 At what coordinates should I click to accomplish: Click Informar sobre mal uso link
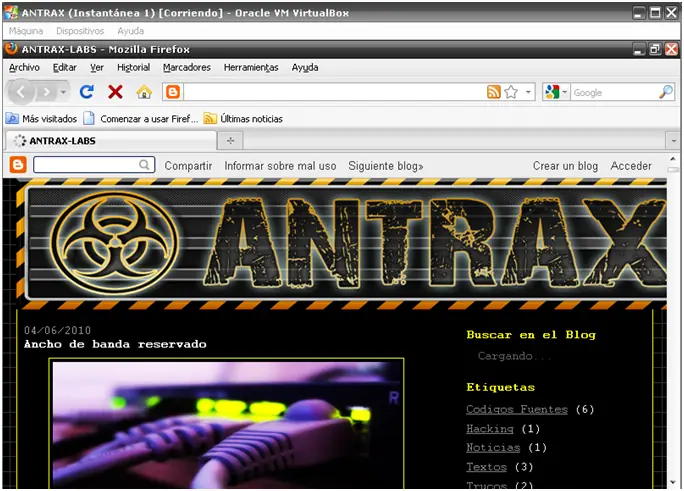pos(280,166)
